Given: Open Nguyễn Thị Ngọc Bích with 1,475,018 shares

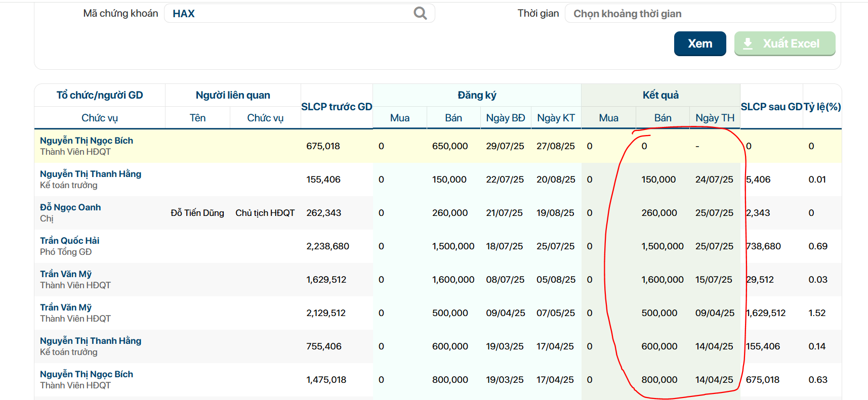Looking at the screenshot, I should [87, 374].
